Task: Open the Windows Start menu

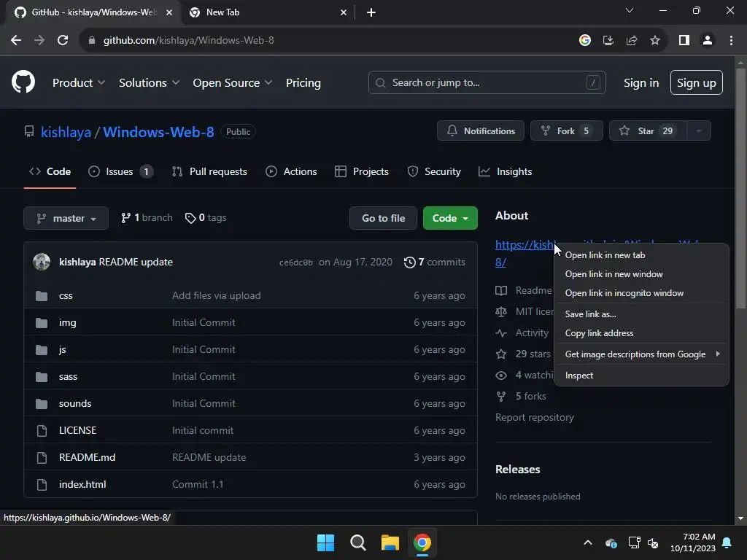Action: (326, 542)
